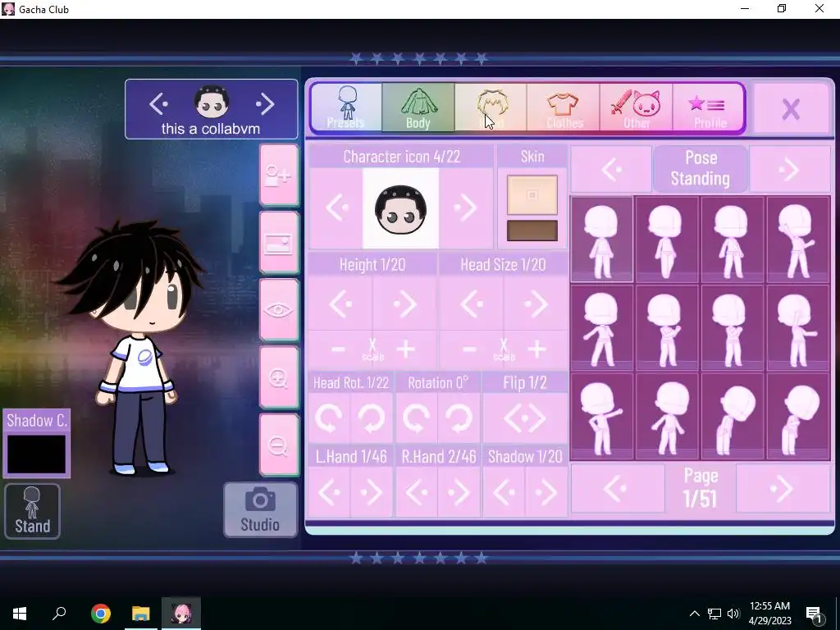Image resolution: width=840 pixels, height=630 pixels.
Task: Click the background image icon
Action: [279, 243]
